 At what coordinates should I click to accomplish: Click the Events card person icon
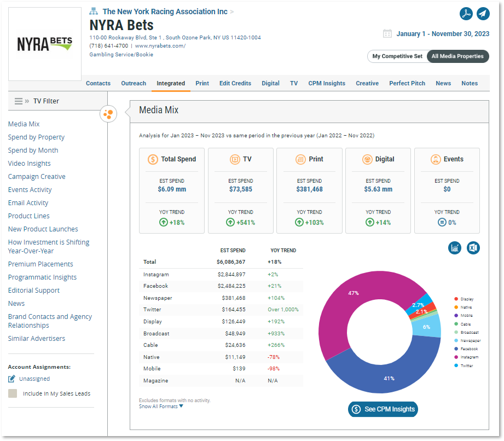pyautogui.click(x=436, y=159)
